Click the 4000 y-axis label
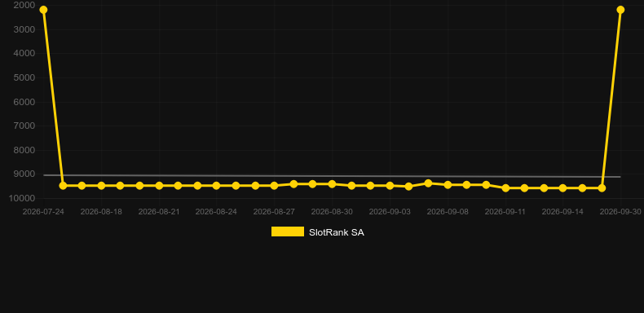The height and width of the screenshot is (313, 644). (x=24, y=54)
